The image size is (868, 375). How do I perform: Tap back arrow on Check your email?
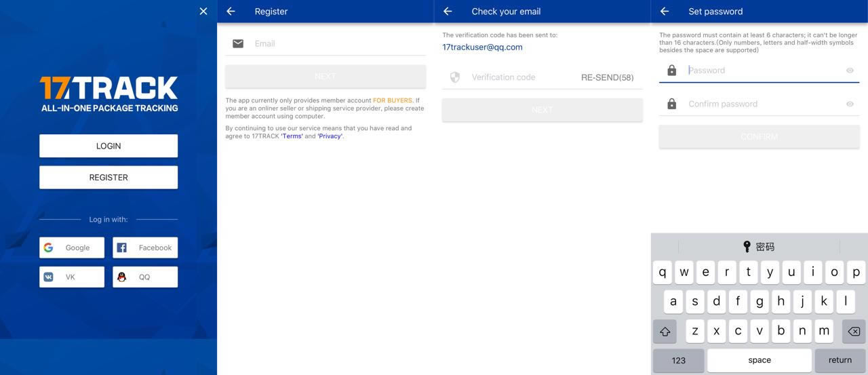point(448,12)
